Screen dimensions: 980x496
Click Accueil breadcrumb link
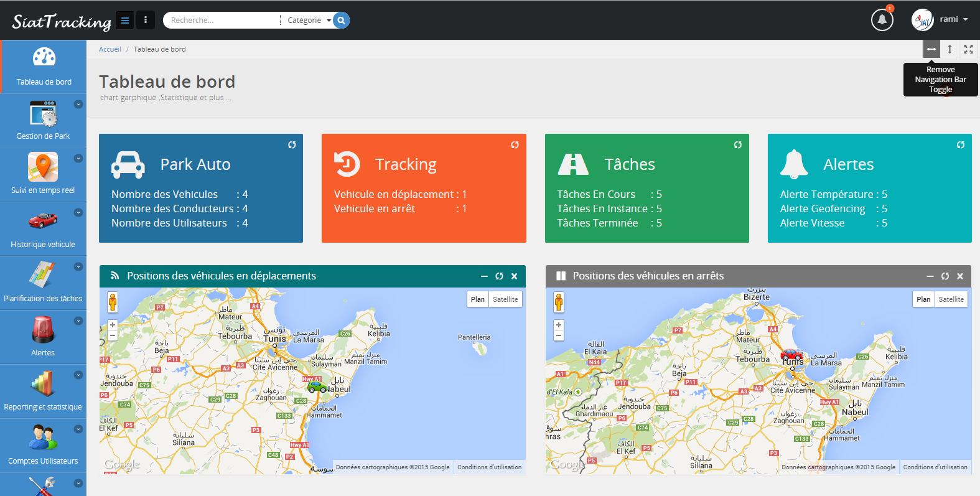[x=110, y=49]
